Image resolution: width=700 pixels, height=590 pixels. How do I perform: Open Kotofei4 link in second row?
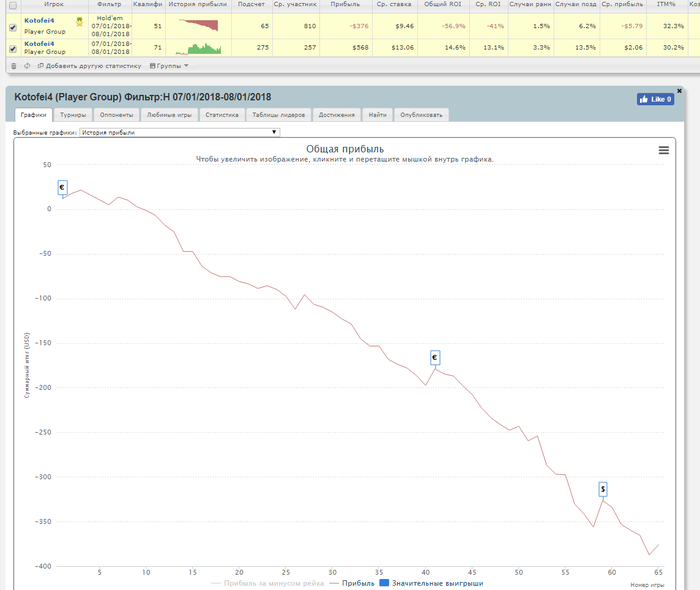[x=39, y=44]
